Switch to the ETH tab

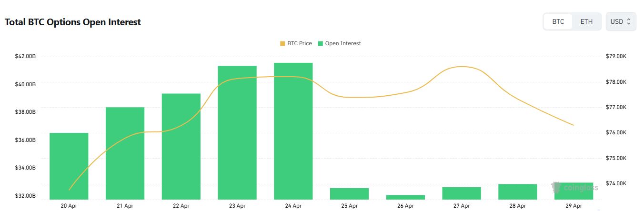point(586,22)
